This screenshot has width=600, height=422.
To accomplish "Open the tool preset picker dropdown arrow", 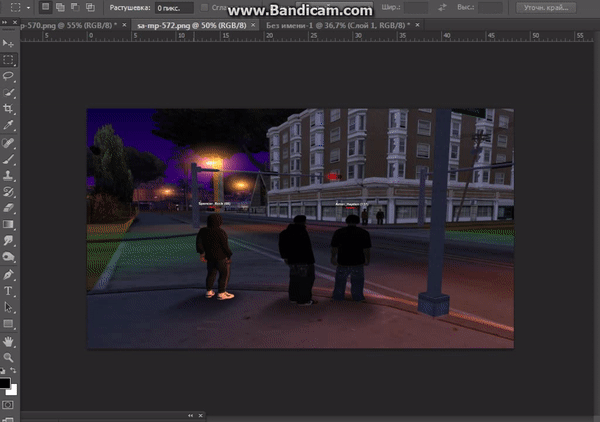I will (x=28, y=7).
